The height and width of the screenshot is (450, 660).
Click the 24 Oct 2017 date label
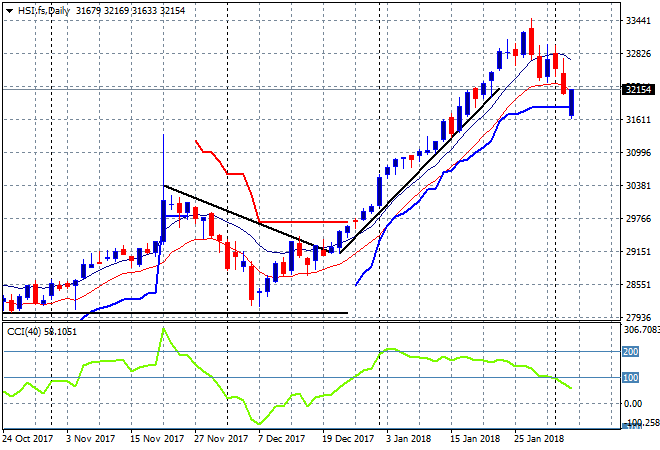[28, 439]
